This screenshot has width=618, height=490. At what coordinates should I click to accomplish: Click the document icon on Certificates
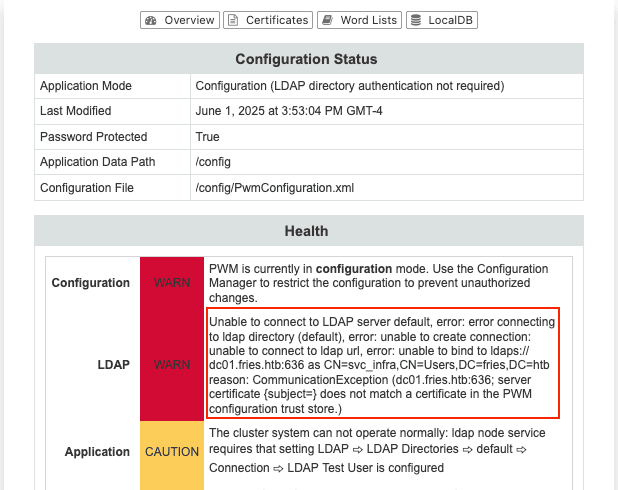click(233, 20)
